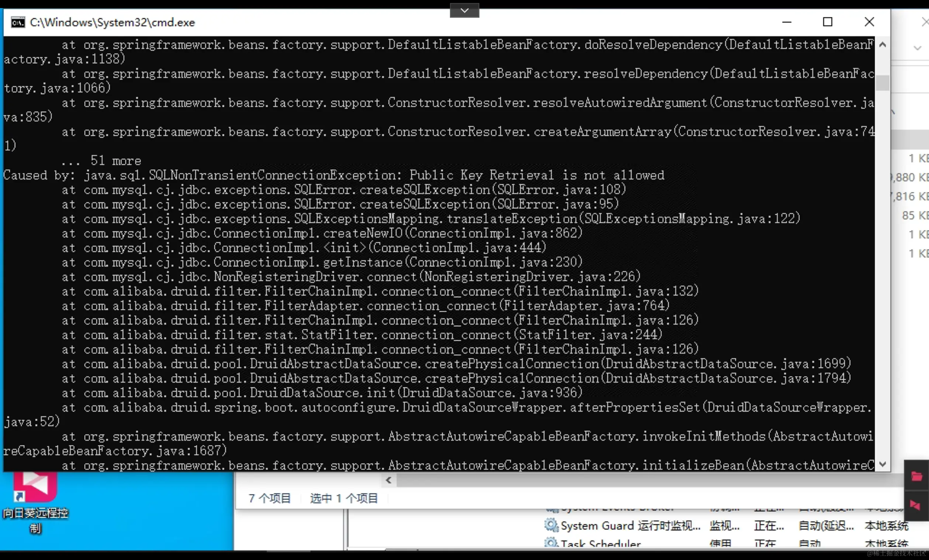Close the cmd.exe console window
The height and width of the screenshot is (560, 929).
[x=869, y=22]
